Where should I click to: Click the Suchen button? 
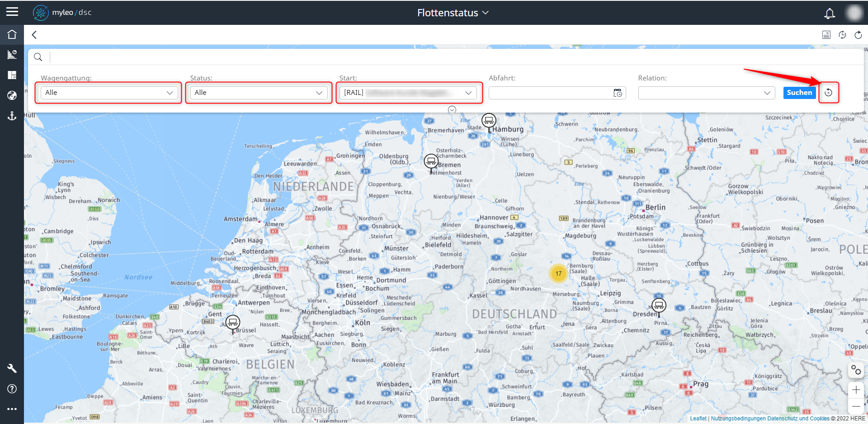click(799, 93)
